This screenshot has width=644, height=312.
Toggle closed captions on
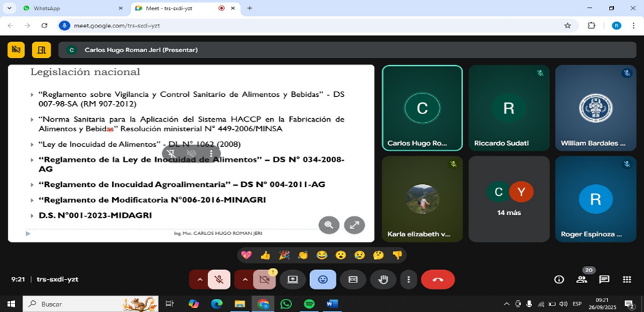click(x=353, y=280)
